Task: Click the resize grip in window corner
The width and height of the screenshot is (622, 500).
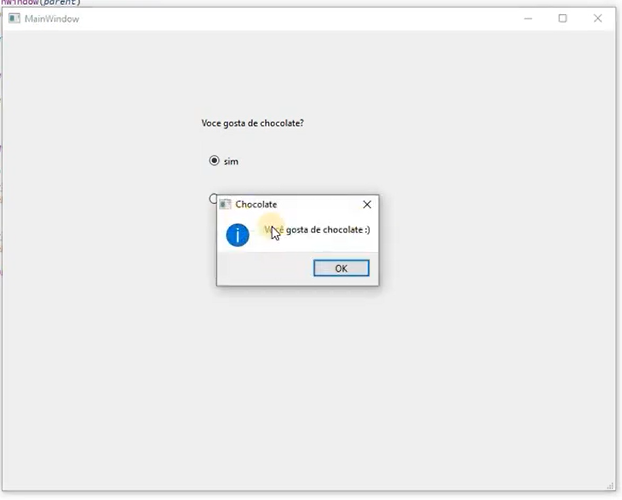Action: (x=611, y=486)
